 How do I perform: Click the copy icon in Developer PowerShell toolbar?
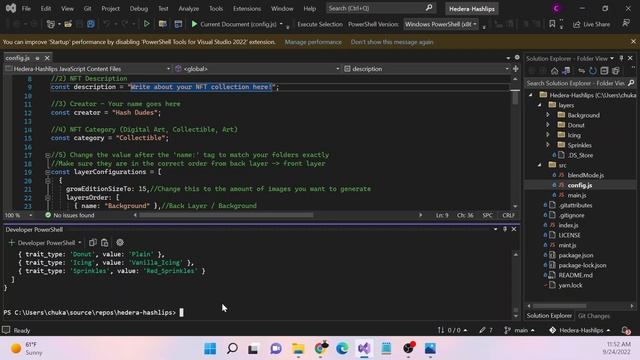click(93, 242)
